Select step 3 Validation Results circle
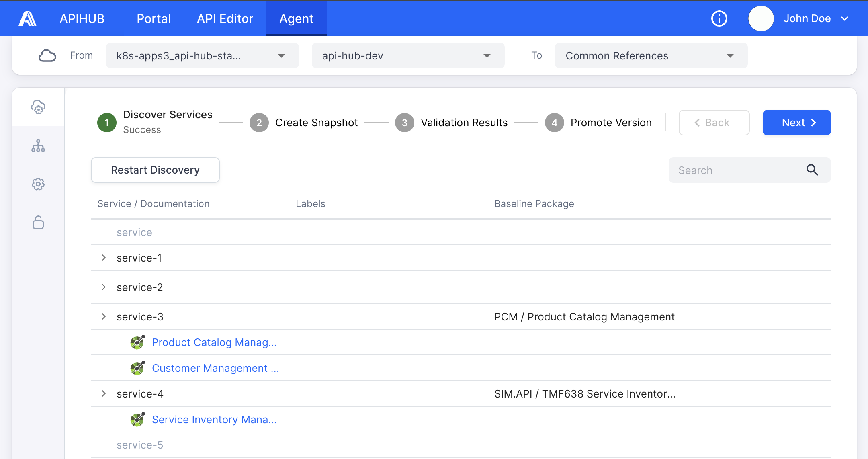The image size is (868, 459). coord(405,123)
